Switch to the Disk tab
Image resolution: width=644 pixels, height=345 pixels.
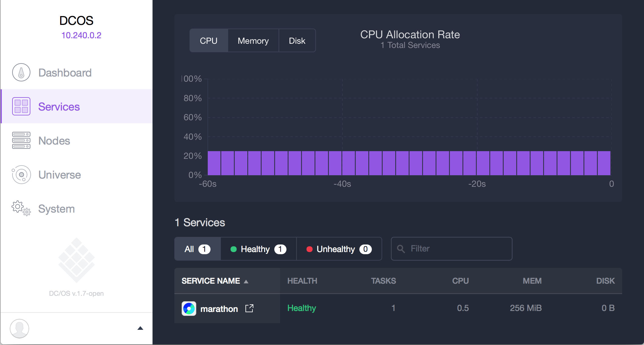[x=297, y=40]
